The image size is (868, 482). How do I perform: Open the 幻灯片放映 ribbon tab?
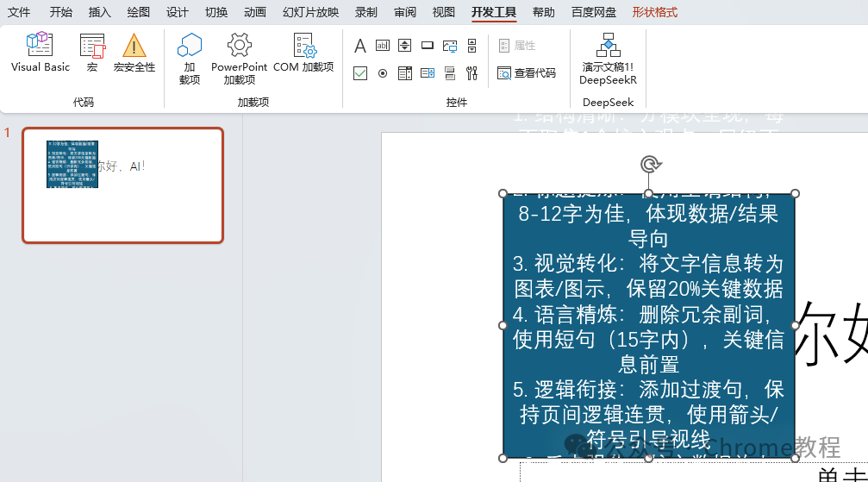310,12
